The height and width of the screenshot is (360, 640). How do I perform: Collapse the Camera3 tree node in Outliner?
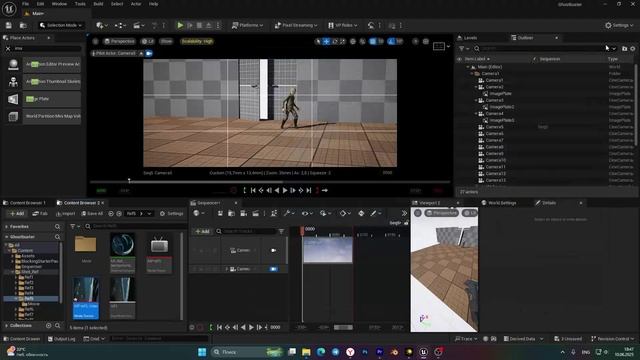click(476, 100)
